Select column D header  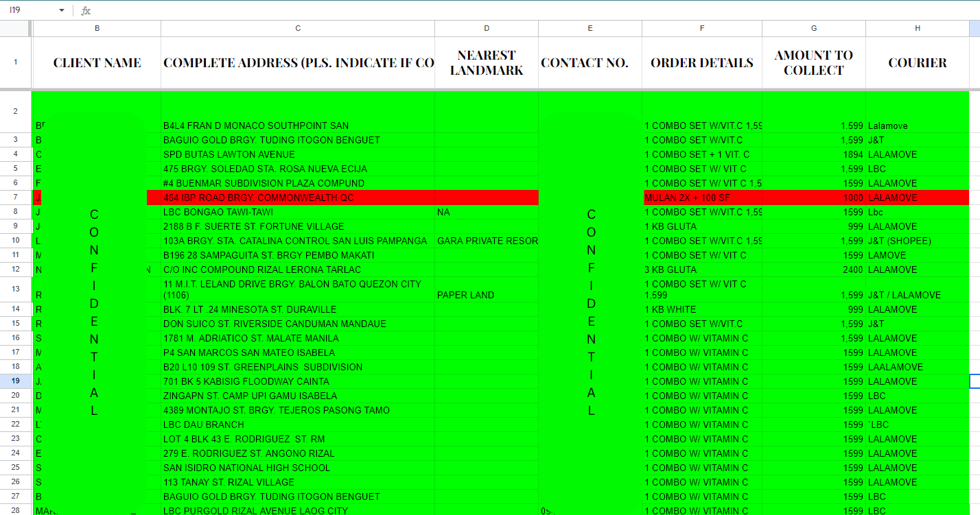[487, 28]
